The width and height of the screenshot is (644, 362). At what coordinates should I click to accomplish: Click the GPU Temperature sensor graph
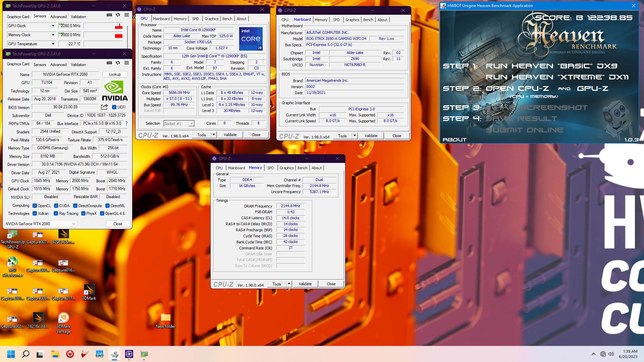click(103, 44)
